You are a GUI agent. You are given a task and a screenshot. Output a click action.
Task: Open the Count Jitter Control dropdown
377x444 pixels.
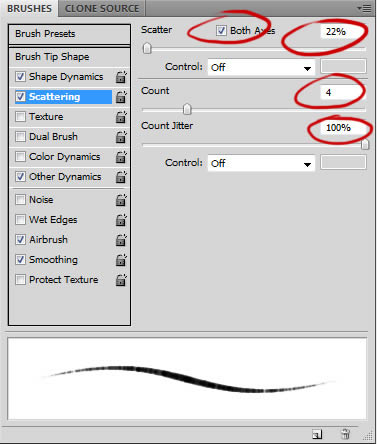pos(261,163)
